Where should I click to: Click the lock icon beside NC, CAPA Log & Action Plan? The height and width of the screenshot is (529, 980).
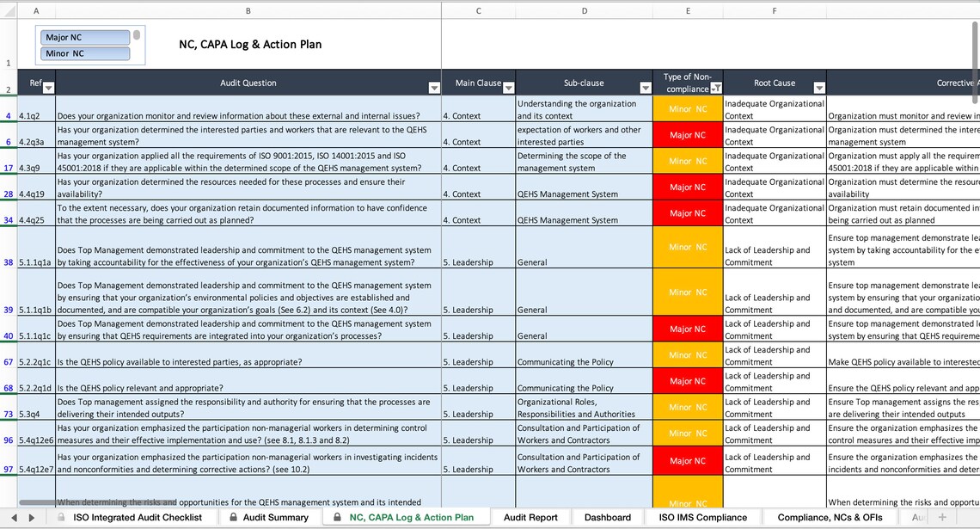click(x=335, y=518)
